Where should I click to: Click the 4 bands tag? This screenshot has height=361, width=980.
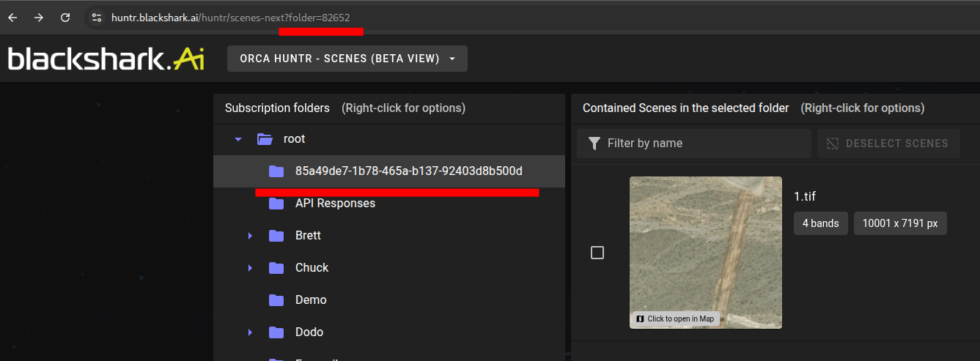pos(821,223)
